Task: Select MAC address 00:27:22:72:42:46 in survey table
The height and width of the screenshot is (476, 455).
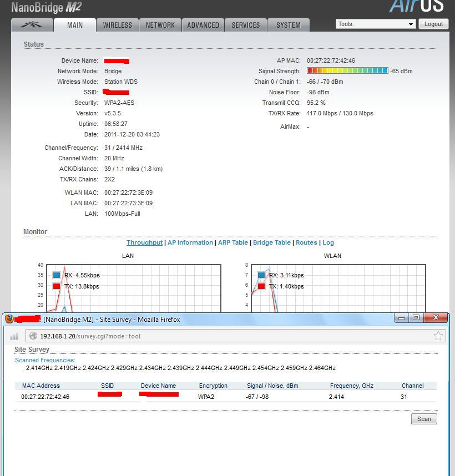Action: pos(46,397)
